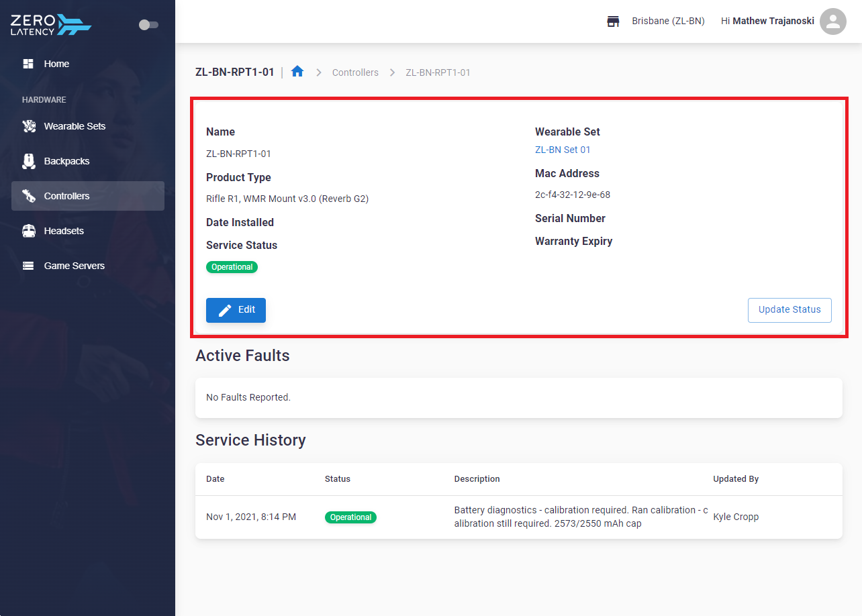Screen dimensions: 862x616
Task: Click the Product Type value text
Action: pos(287,199)
